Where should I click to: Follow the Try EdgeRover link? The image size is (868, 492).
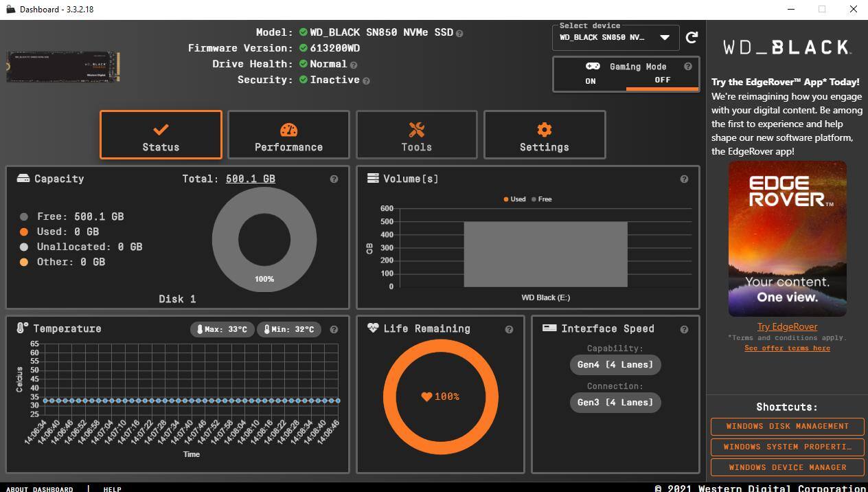(x=787, y=327)
